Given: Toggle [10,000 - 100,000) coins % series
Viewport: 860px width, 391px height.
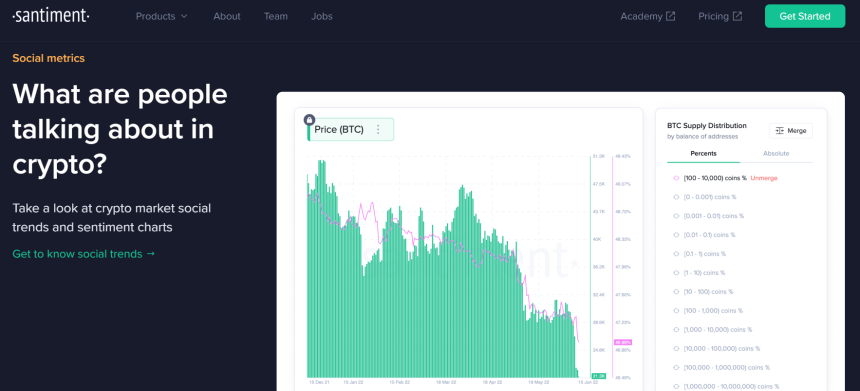Looking at the screenshot, I should pos(717,348).
